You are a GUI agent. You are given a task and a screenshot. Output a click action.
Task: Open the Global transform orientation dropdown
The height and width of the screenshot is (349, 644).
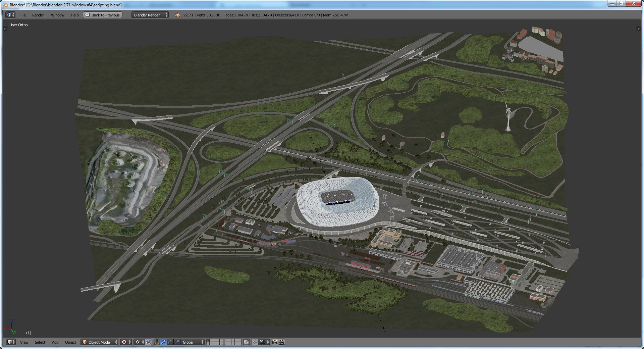[x=193, y=342]
